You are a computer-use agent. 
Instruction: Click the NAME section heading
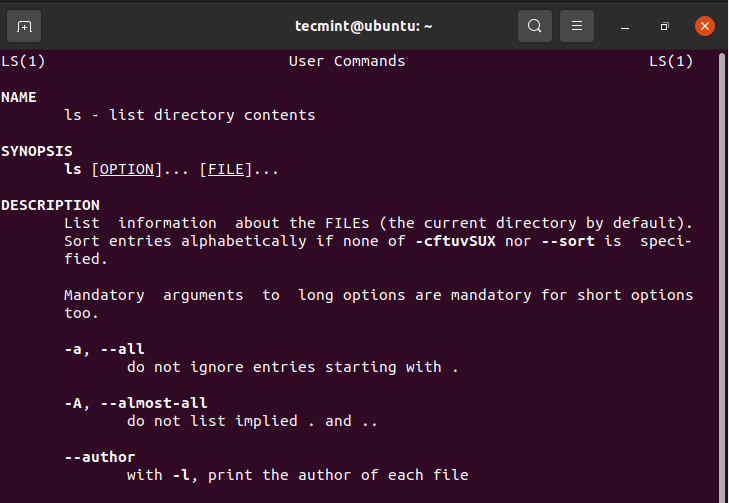pos(19,97)
